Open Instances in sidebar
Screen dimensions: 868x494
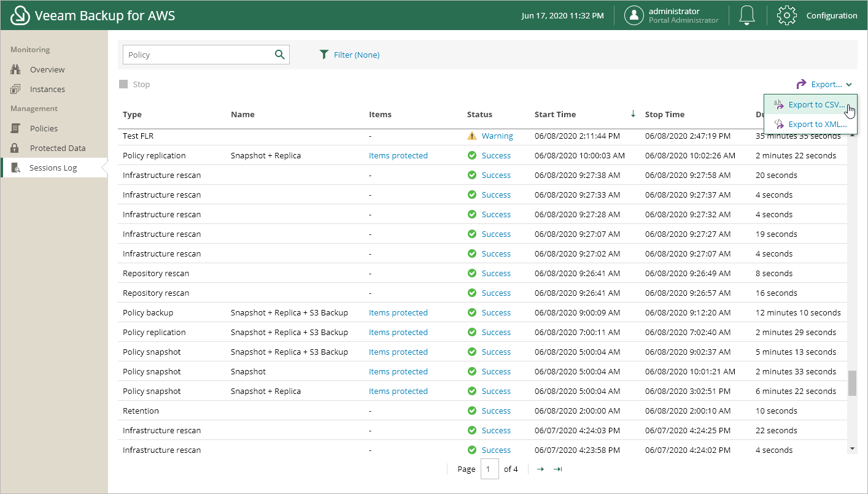click(x=47, y=89)
